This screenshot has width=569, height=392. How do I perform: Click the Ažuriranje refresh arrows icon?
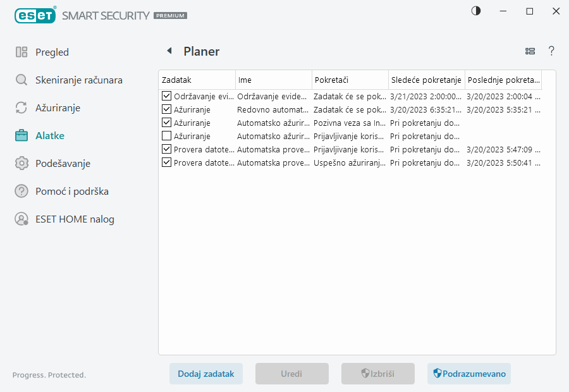pyautogui.click(x=21, y=107)
